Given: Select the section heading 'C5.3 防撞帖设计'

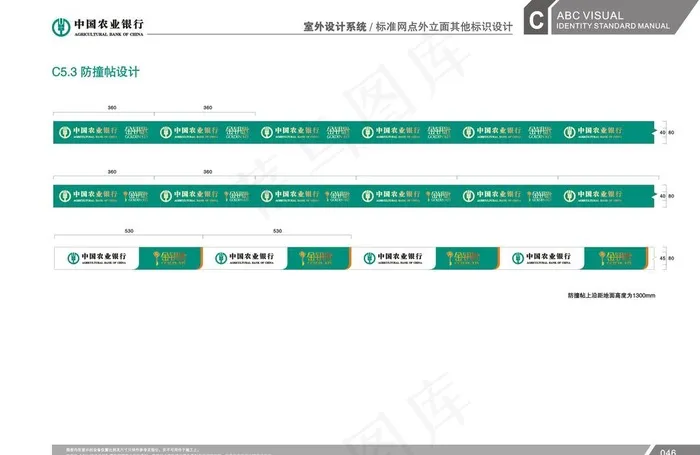Looking at the screenshot, I should 96,72.
